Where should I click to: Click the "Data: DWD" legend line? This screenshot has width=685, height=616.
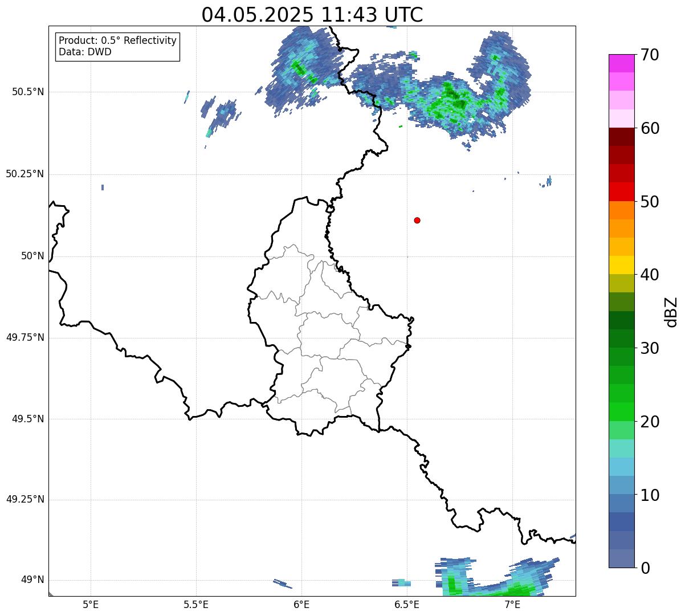coord(85,52)
